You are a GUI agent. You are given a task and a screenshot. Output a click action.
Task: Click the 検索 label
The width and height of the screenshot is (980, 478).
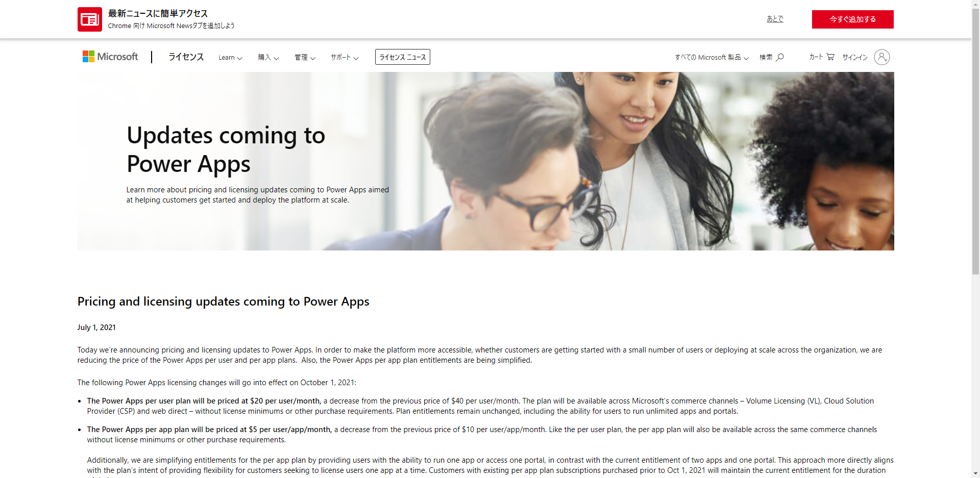766,58
